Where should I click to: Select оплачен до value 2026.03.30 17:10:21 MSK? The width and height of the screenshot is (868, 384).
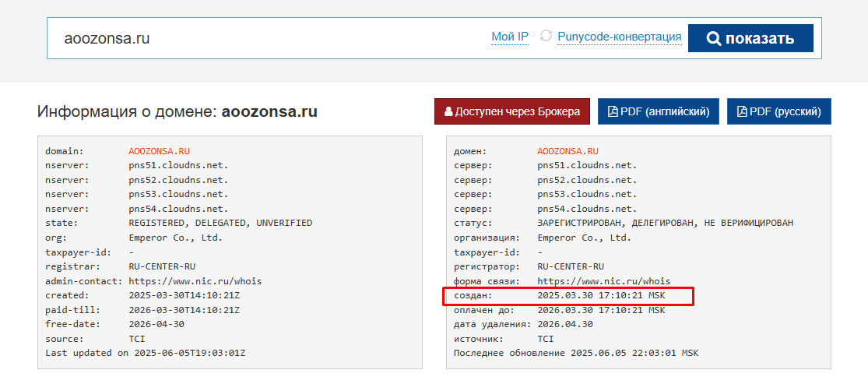[x=601, y=310]
